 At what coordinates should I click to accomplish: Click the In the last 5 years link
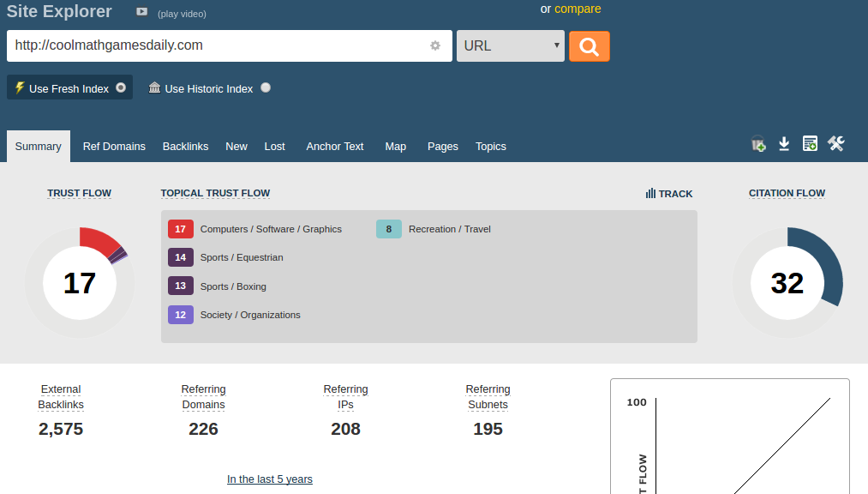270,479
